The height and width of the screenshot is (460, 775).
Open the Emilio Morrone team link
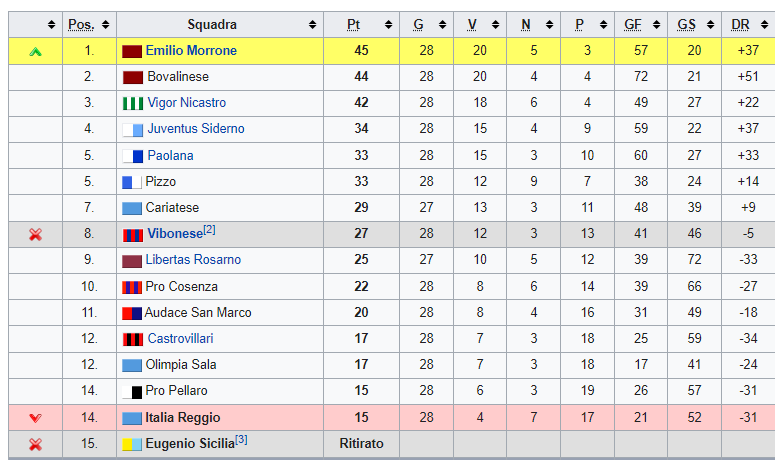click(191, 50)
